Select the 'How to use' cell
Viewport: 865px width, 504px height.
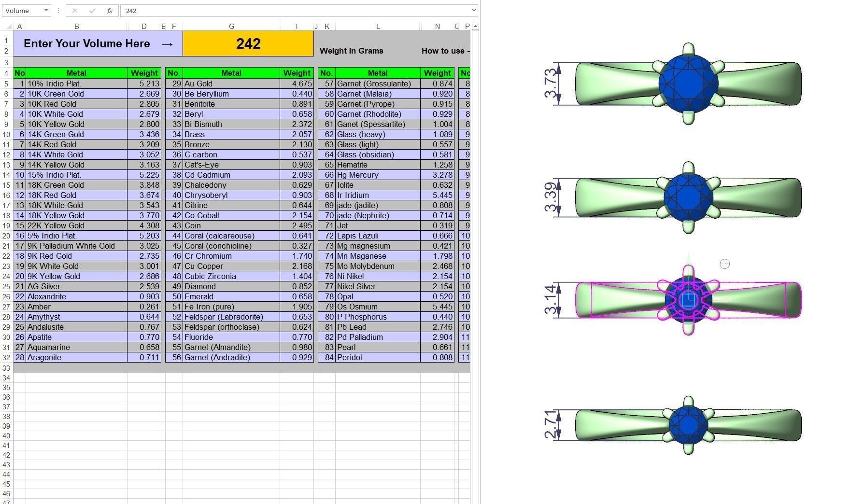click(x=445, y=51)
